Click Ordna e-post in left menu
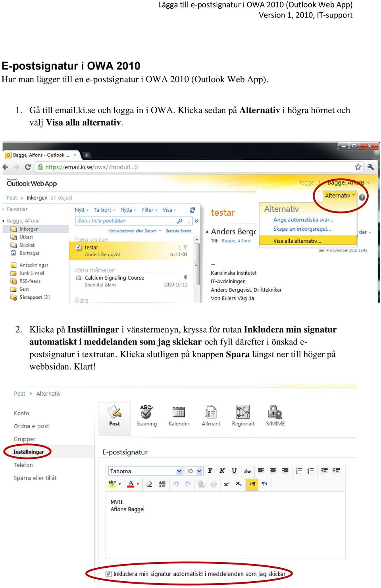 (x=31, y=426)
